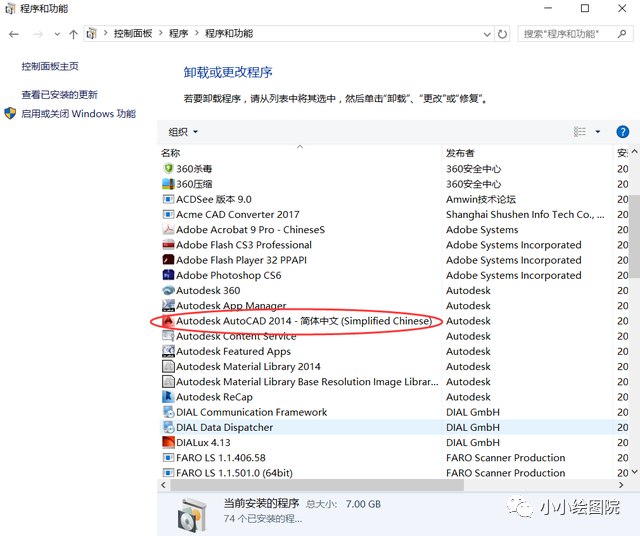
Task: Click 控制面板 in the breadcrumb
Action: [133, 33]
